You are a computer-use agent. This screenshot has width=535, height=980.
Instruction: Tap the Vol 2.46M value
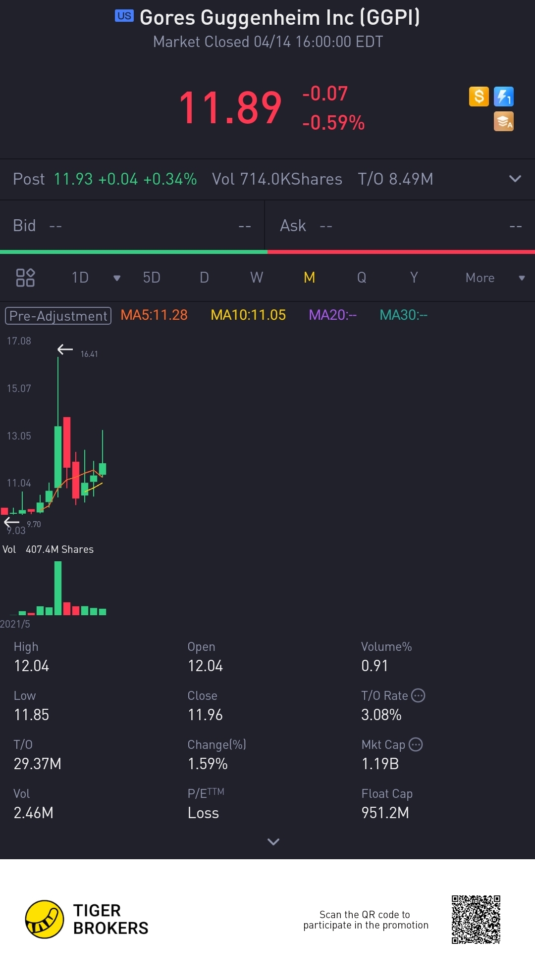click(34, 813)
